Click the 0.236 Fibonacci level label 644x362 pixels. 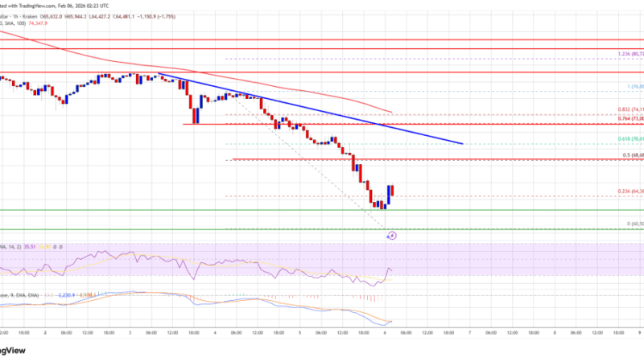(631, 191)
